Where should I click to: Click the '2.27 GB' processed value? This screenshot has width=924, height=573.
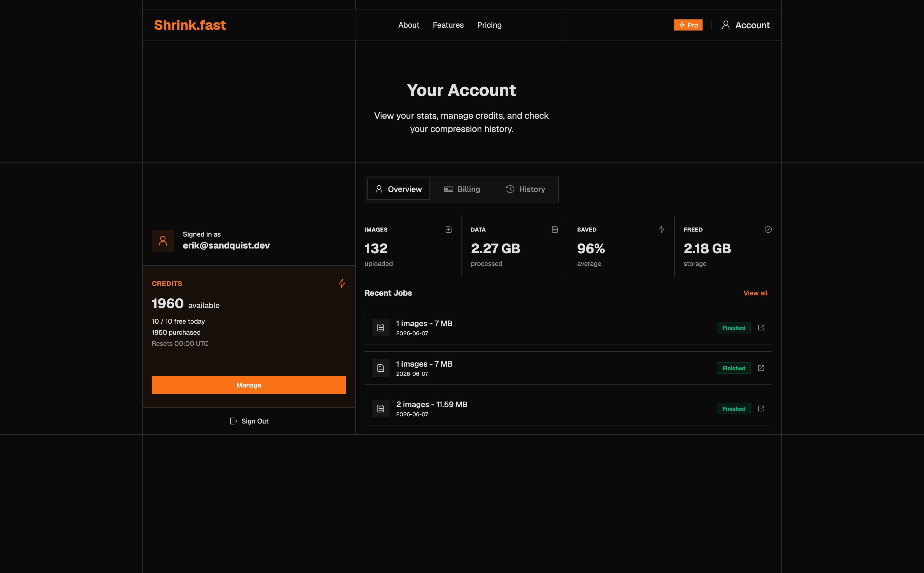click(495, 249)
